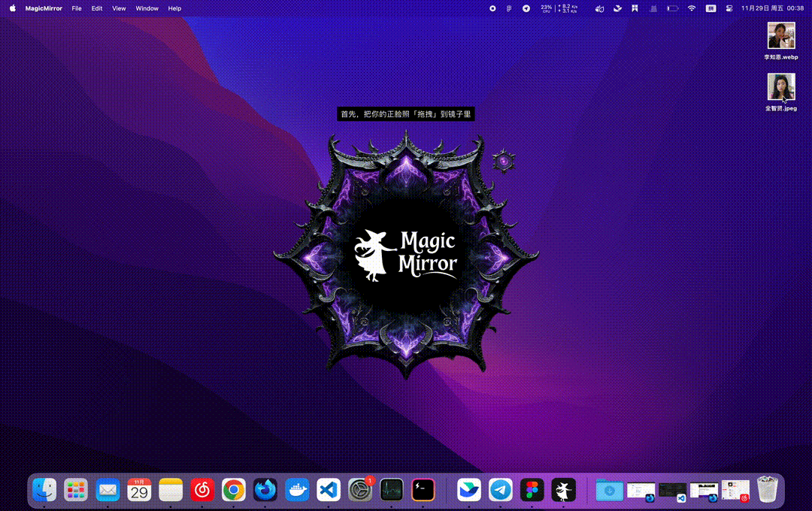
Task: Toggle Wi-Fi from the menu bar icon
Action: [x=690, y=8]
